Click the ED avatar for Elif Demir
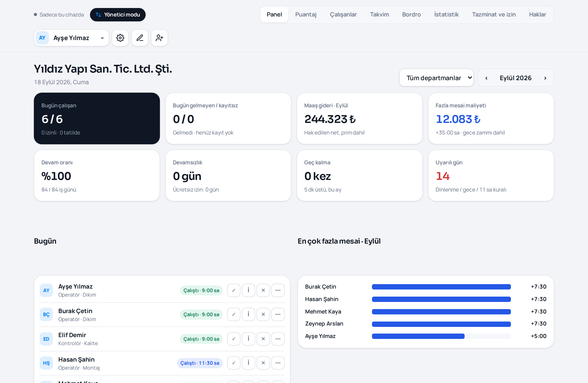 click(x=46, y=339)
